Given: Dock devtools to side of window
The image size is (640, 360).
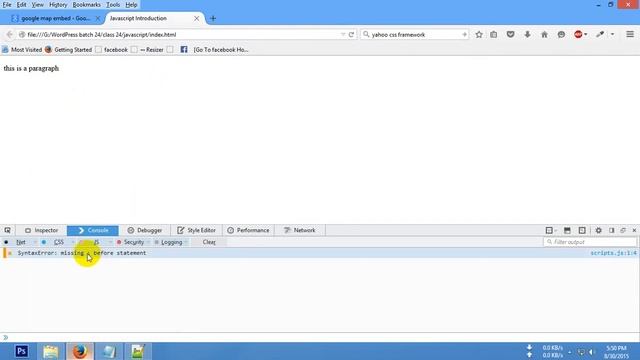Looking at the screenshot, I should (x=611, y=230).
